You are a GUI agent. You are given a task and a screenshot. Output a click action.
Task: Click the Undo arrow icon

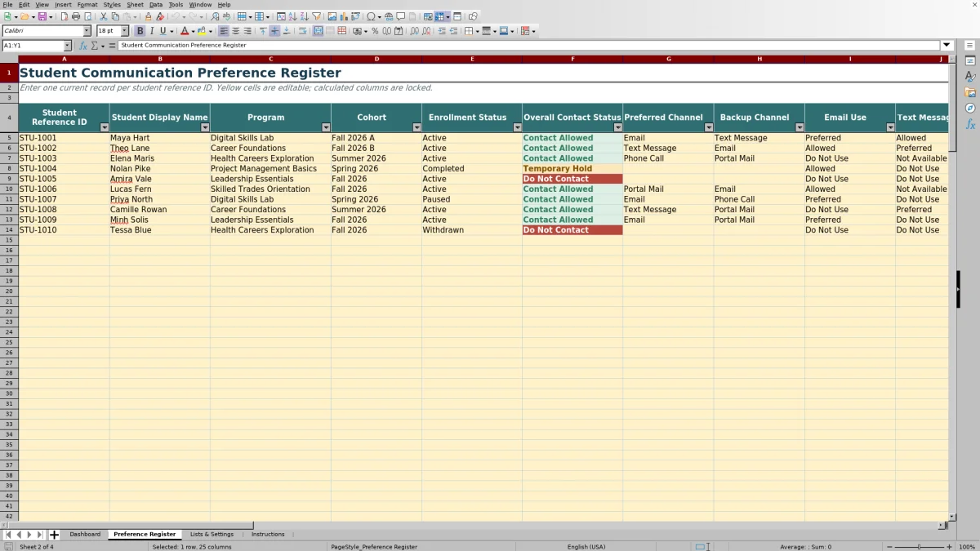(x=175, y=16)
